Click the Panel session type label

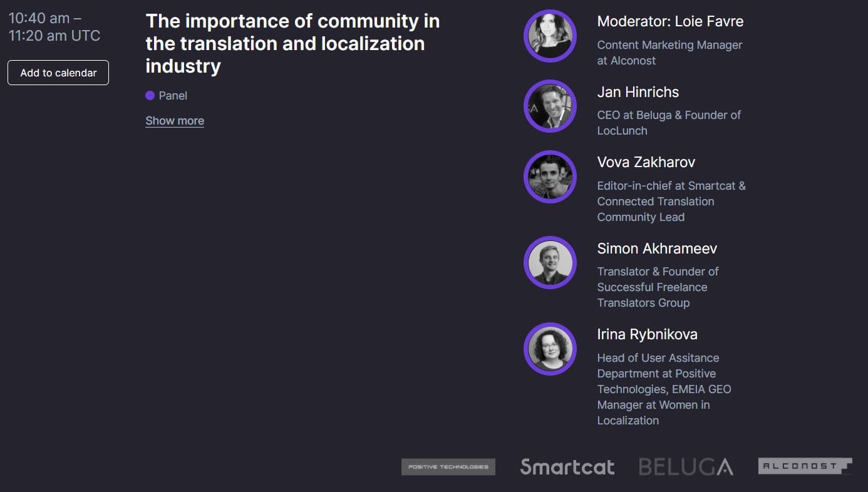pyautogui.click(x=173, y=96)
